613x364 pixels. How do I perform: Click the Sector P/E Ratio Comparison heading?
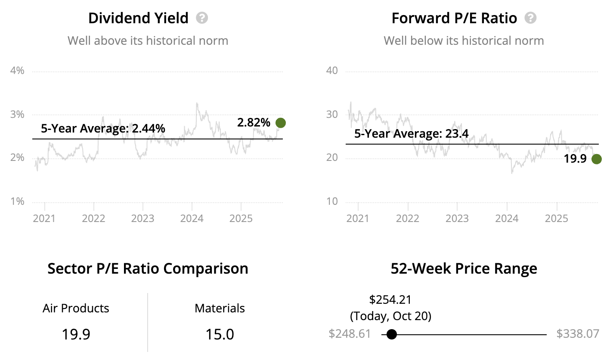pyautogui.click(x=148, y=268)
